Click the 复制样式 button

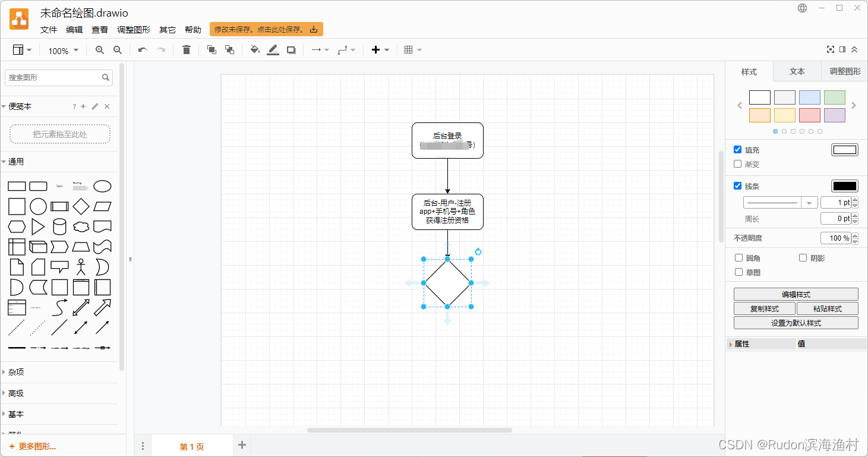click(765, 308)
